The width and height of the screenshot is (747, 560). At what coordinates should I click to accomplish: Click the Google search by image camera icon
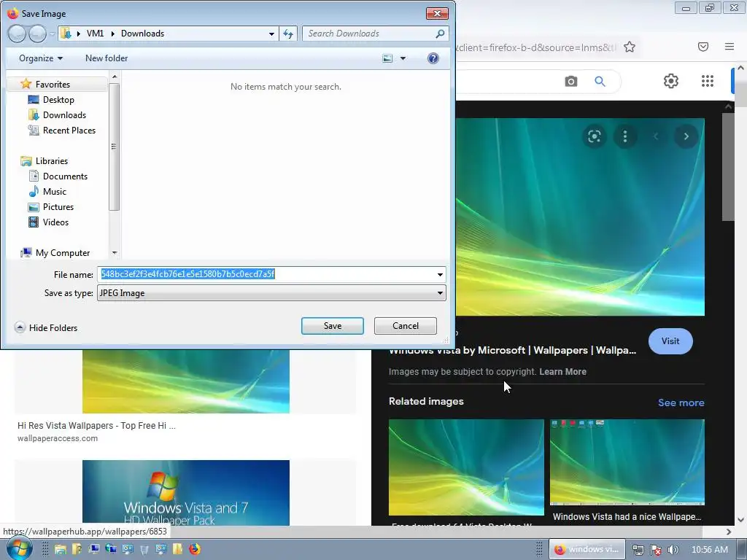571,82
